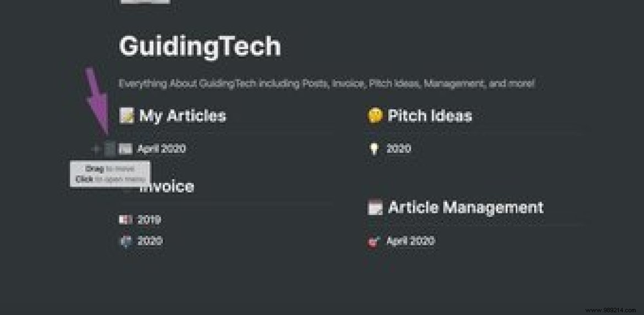Click the memo emoji beside My Articles

point(127,116)
